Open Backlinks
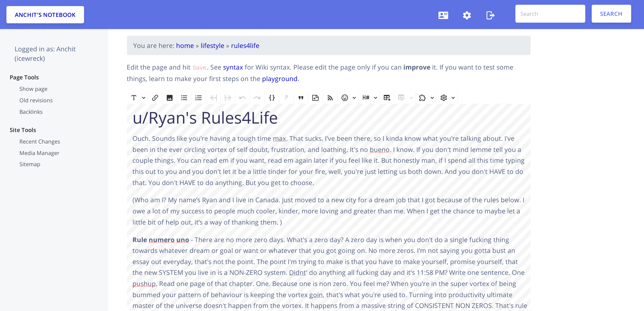Image resolution: width=644 pixels, height=311 pixels. point(31,112)
